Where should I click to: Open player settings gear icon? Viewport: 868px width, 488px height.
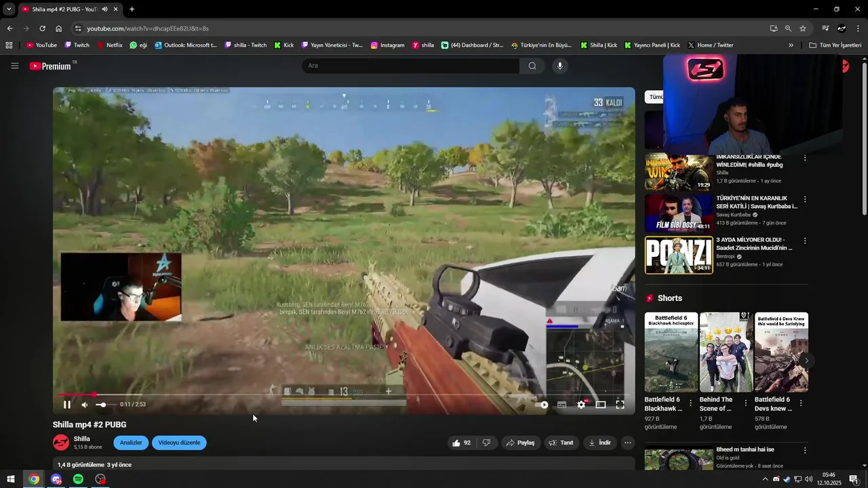[x=581, y=405]
